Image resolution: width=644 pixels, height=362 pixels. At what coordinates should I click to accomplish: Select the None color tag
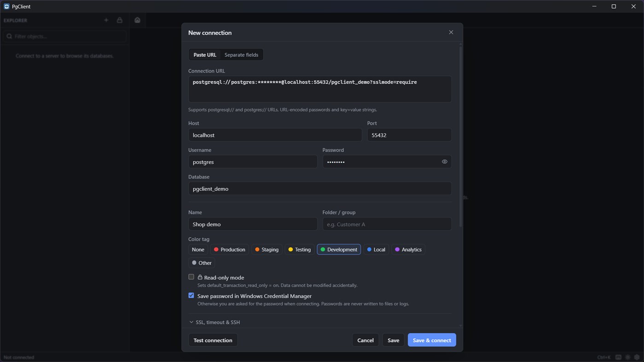198,250
